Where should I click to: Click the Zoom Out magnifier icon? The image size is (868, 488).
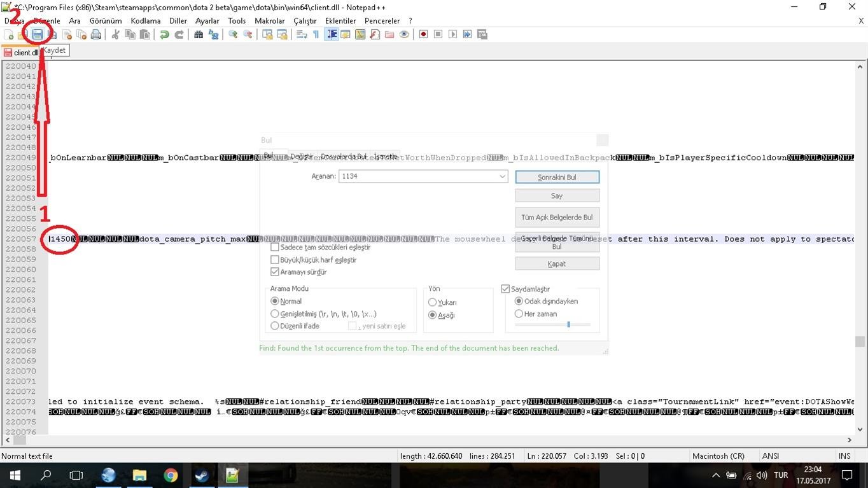point(248,34)
